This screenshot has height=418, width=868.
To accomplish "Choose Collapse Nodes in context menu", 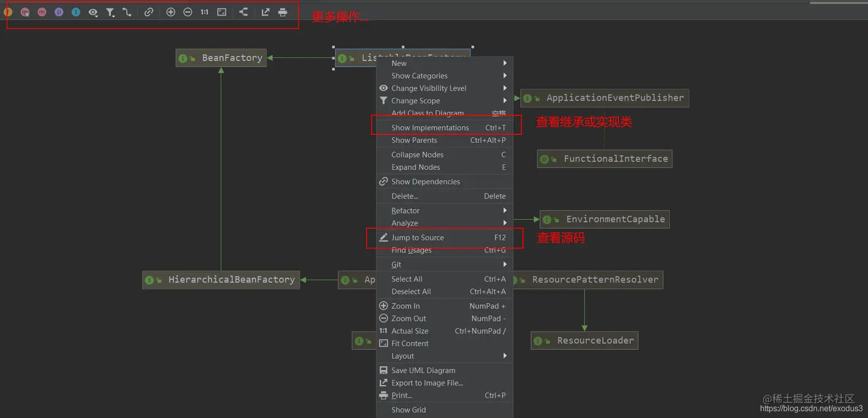I will (x=444, y=154).
